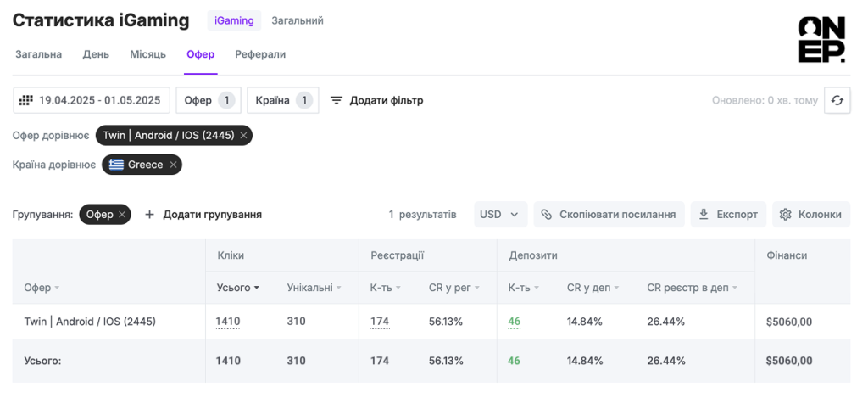Refresh statistics with the reload icon
This screenshot has height=398, width=868.
pos(837,100)
